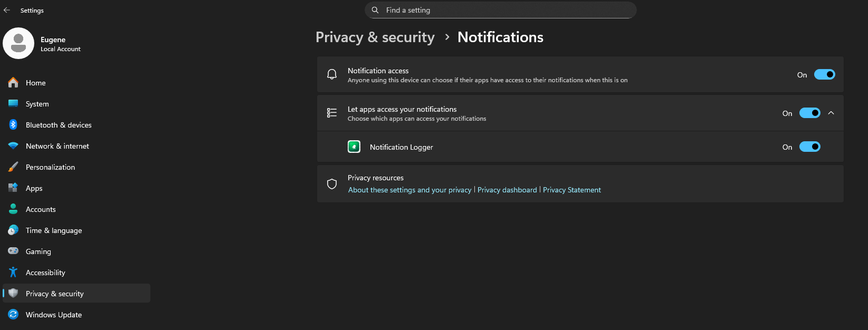Navigate back to Privacy & security breadcrumb

point(375,37)
